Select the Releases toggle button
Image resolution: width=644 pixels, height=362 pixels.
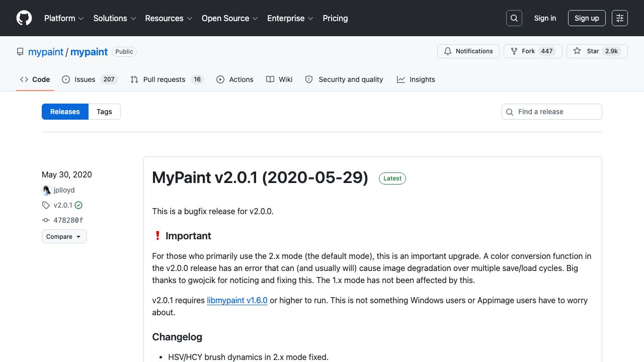[65, 112]
